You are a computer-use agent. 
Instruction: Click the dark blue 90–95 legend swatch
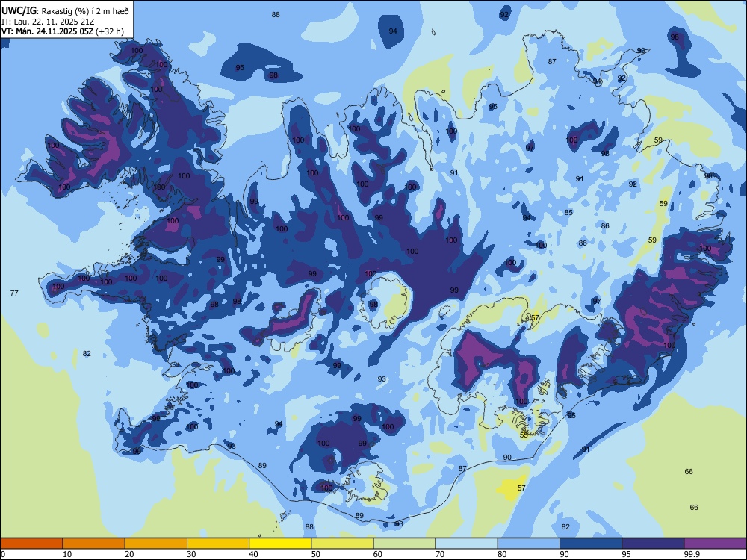point(591,544)
